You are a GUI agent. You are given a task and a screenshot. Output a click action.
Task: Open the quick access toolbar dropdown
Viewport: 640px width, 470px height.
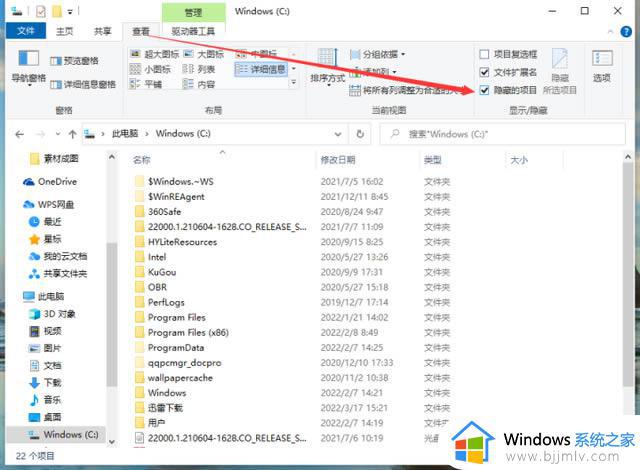coord(70,12)
